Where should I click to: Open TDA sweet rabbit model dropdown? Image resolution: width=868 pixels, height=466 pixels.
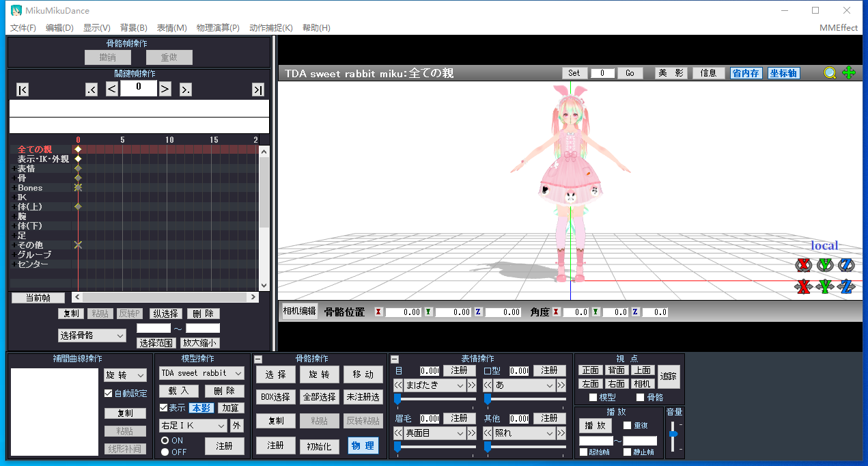(201, 373)
